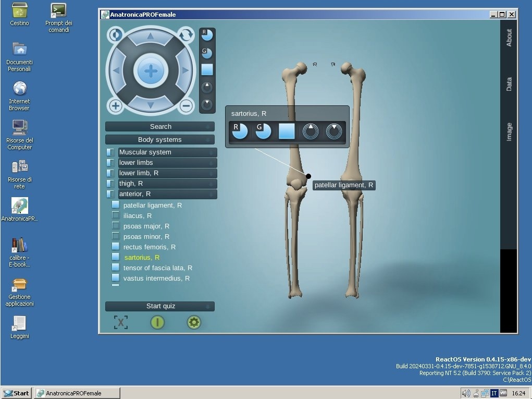This screenshot has width=532, height=399.
Task: Click the G pie icon in sartorius popup
Action: pos(263,131)
